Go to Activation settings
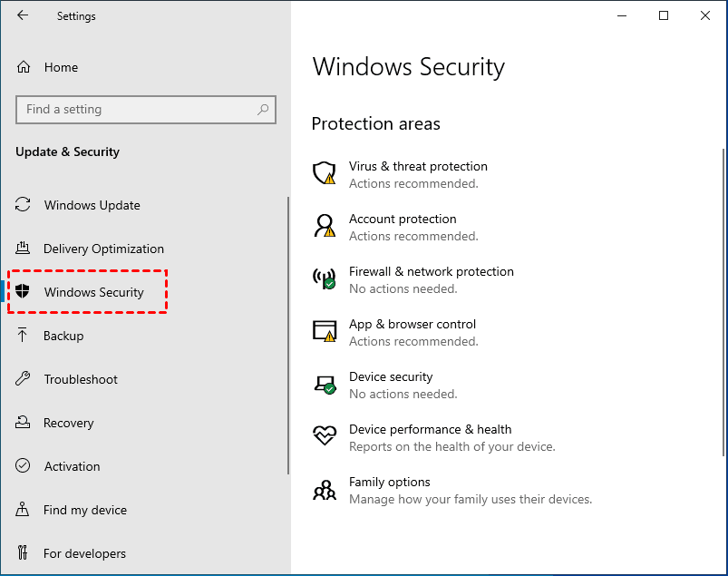This screenshot has width=728, height=576. (x=72, y=466)
